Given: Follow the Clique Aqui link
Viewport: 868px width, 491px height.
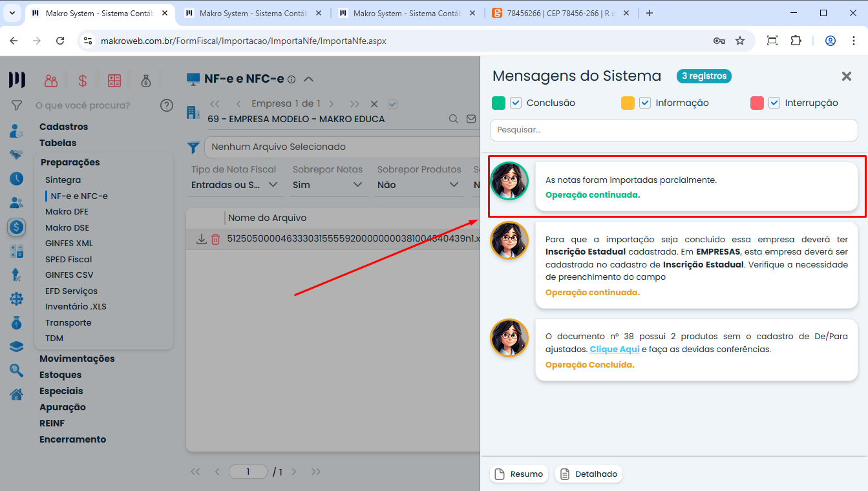Looking at the screenshot, I should point(614,349).
